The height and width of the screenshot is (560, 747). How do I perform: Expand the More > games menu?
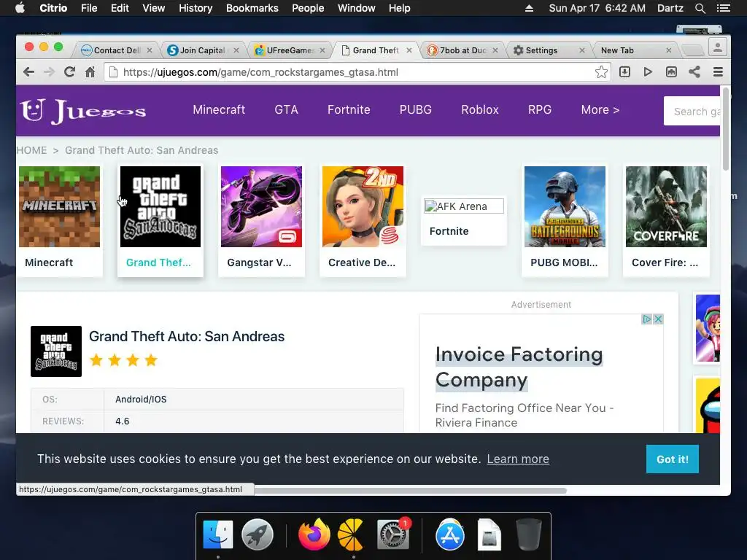(x=600, y=109)
